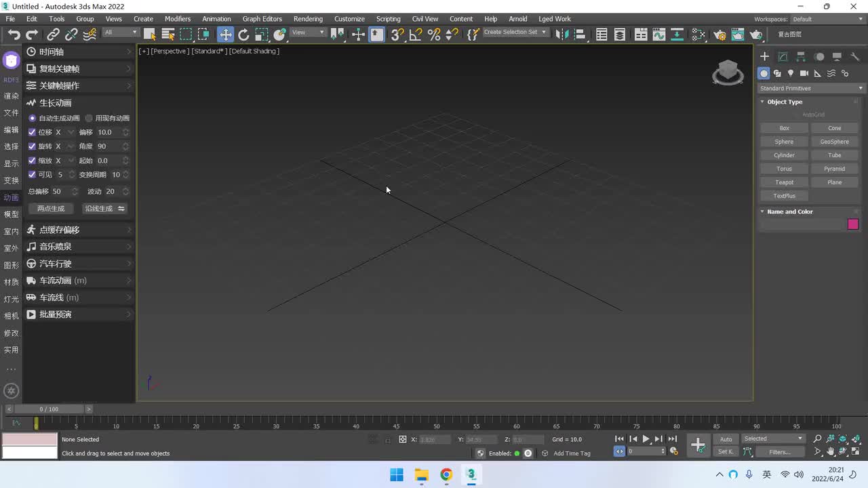Image resolution: width=868 pixels, height=488 pixels.
Task: Click the Set K. button
Action: pyautogui.click(x=726, y=452)
